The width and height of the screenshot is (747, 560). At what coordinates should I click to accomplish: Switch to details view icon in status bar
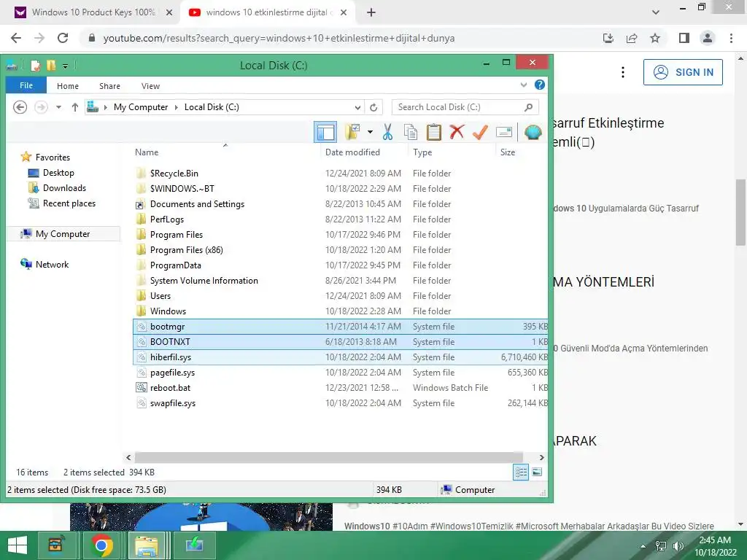(521, 472)
